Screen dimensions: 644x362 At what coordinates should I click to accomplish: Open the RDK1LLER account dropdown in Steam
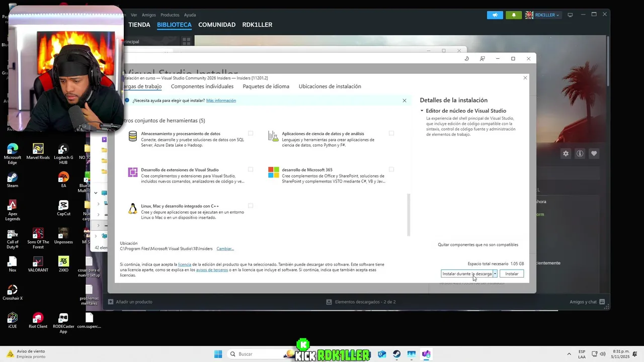click(x=543, y=15)
